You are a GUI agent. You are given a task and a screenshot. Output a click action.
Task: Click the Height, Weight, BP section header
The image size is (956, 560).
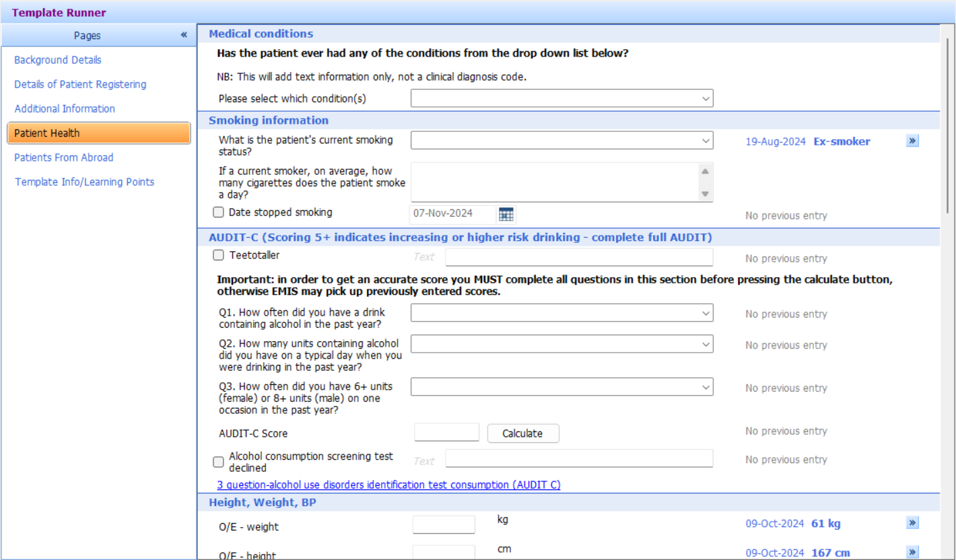568,502
